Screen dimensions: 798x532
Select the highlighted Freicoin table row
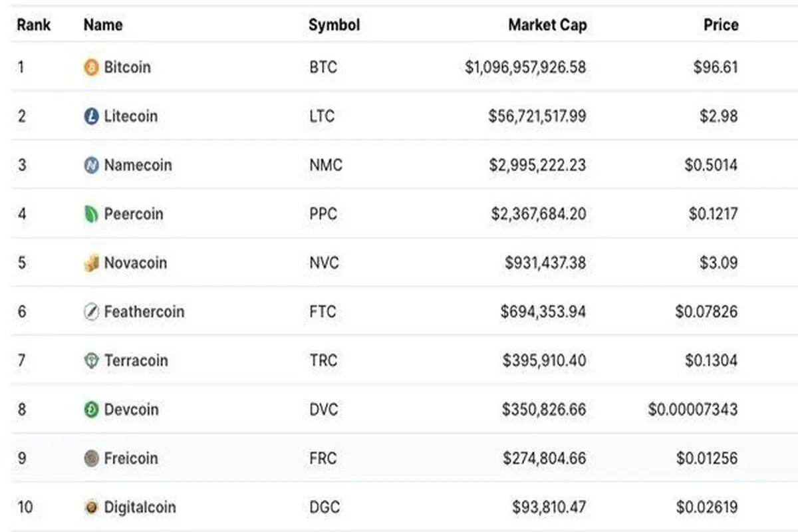399,458
